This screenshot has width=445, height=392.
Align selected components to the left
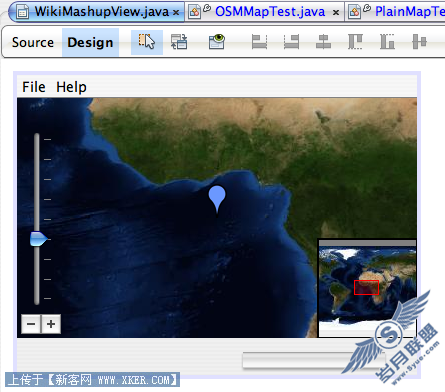point(259,42)
